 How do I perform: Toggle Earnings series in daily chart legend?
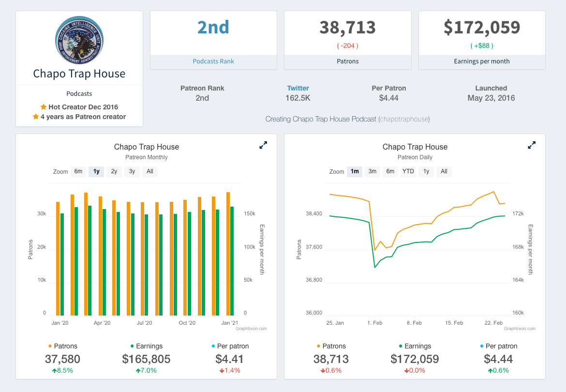pyautogui.click(x=415, y=346)
